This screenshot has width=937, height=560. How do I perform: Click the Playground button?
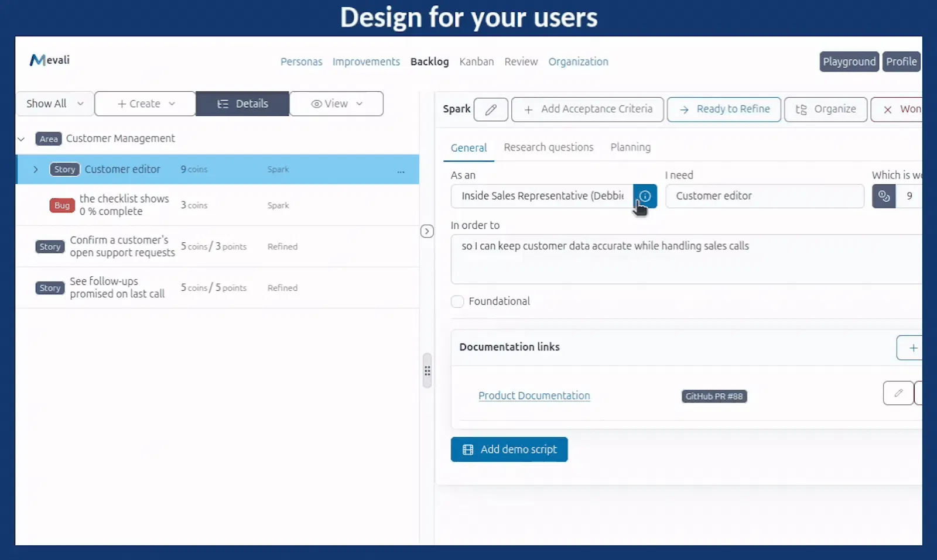(x=849, y=61)
